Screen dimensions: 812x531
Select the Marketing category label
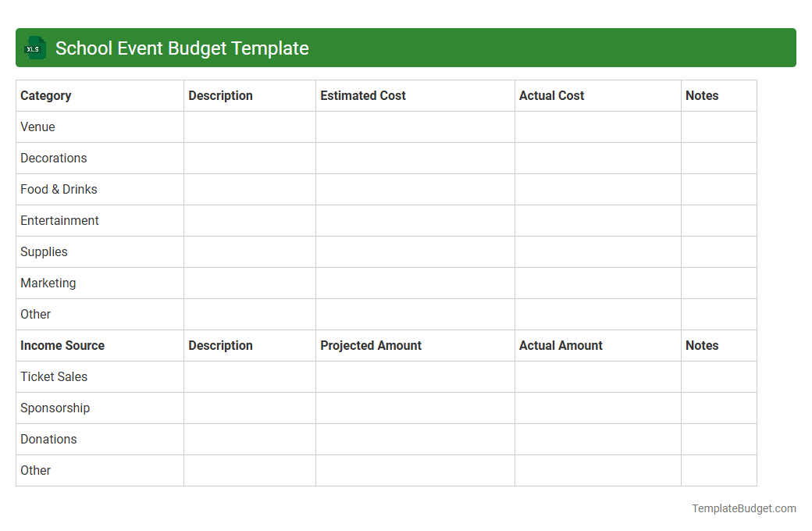[48, 283]
